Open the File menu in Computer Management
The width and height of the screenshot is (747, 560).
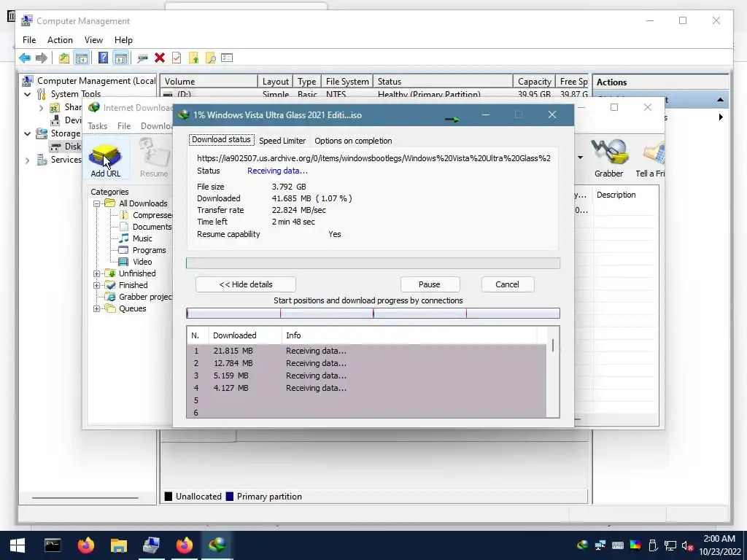pyautogui.click(x=29, y=40)
